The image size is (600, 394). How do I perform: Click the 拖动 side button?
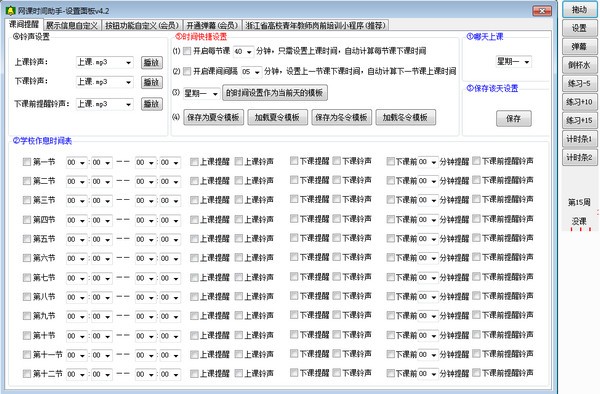coord(579,10)
